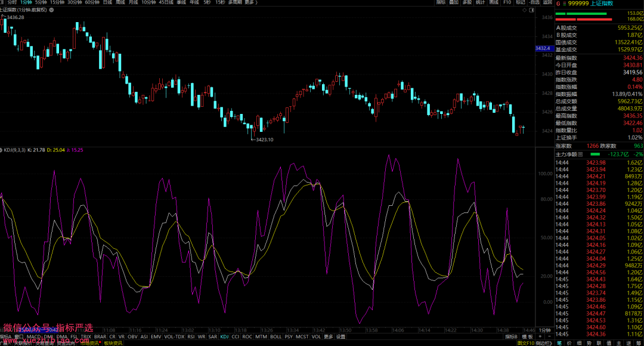Select the MACD indicator tab
Image resolution: width=644 pixels, height=346 pixels.
[33, 336]
